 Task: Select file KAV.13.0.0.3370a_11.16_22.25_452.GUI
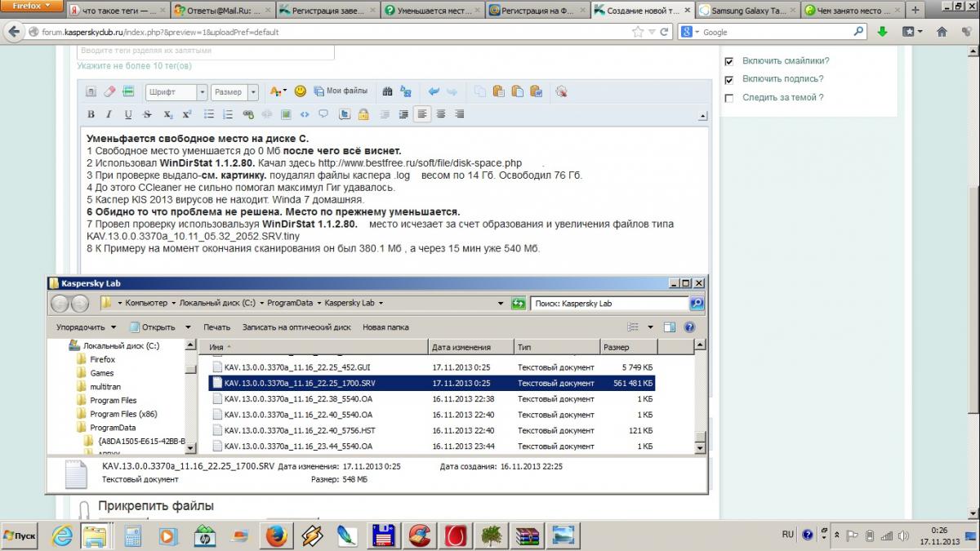tap(432, 368)
